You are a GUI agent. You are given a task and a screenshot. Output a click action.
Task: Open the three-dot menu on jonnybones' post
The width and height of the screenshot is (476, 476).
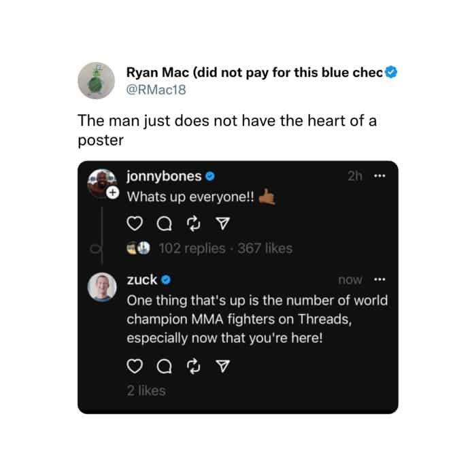pos(380,176)
